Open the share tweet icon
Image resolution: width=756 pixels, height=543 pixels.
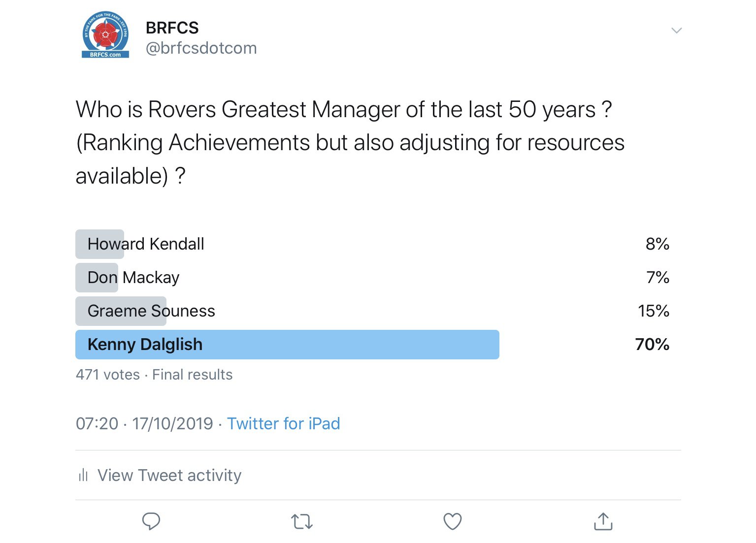(x=603, y=521)
